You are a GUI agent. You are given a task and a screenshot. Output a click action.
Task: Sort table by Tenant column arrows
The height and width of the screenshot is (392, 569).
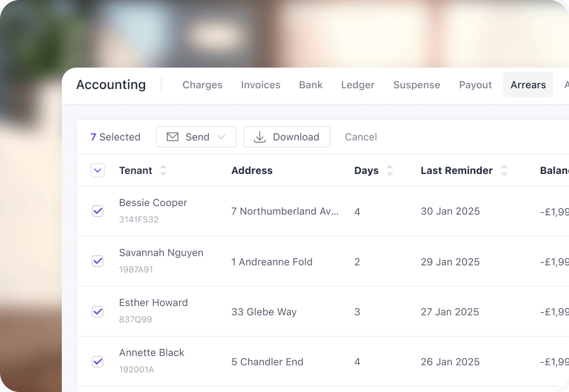pyautogui.click(x=163, y=171)
